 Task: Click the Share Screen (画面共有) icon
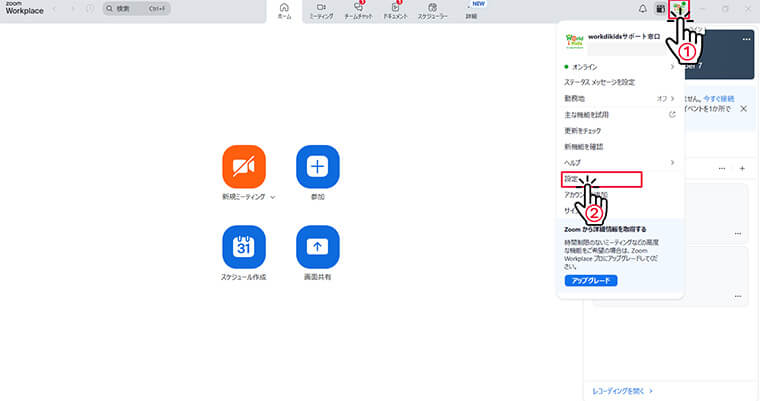(x=317, y=246)
